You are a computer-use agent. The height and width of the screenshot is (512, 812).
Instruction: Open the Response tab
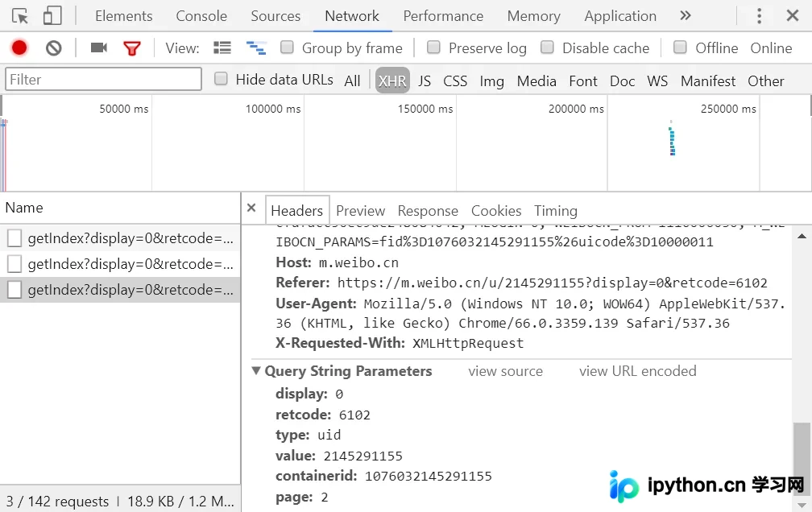click(x=428, y=211)
